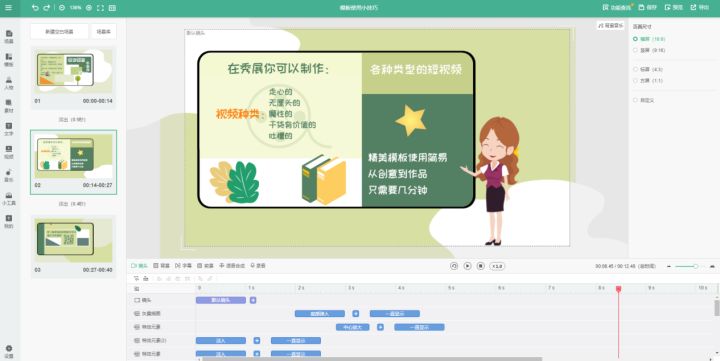This screenshot has width=720, height=361.
Task: Open the hamburger menu at top left
Action: pos(9,8)
